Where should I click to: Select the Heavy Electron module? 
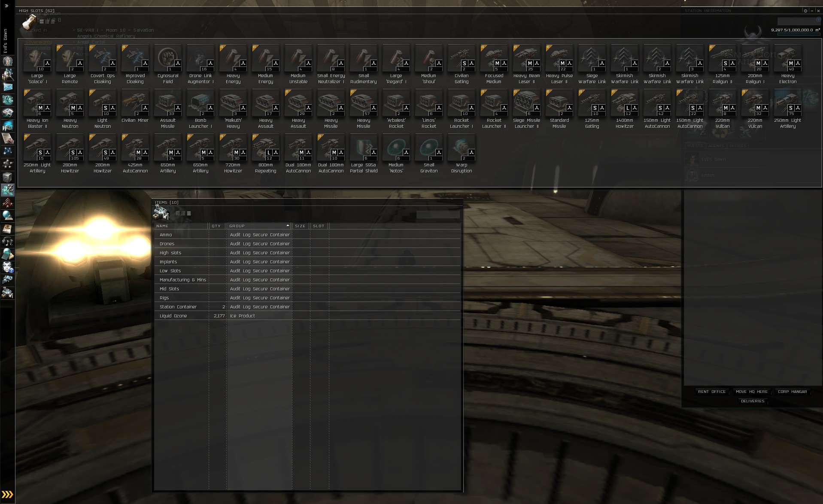(788, 64)
